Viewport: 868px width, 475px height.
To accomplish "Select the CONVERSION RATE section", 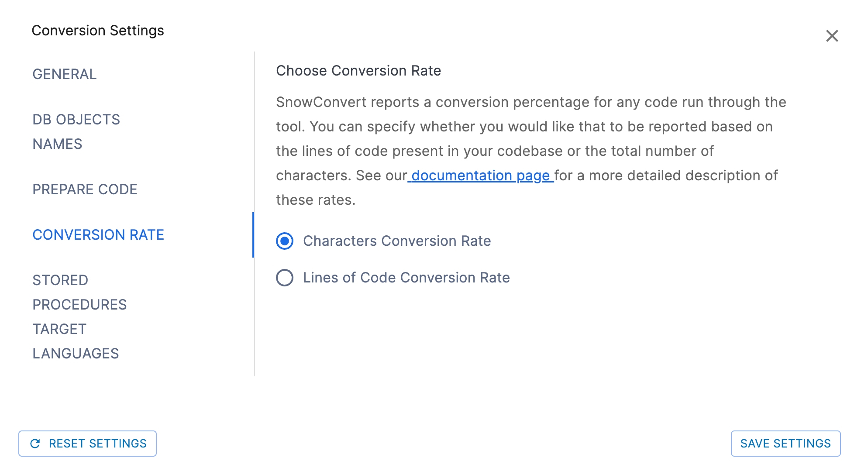I will (x=98, y=235).
